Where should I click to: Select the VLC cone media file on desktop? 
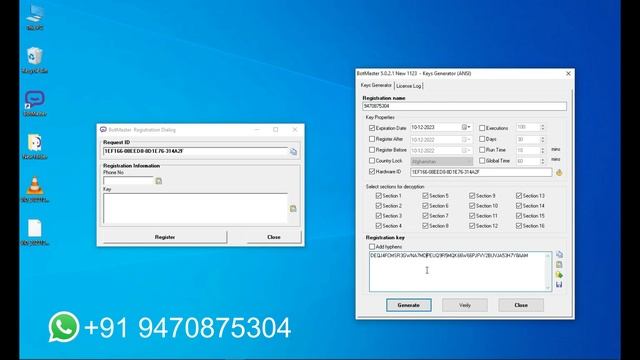[35, 189]
